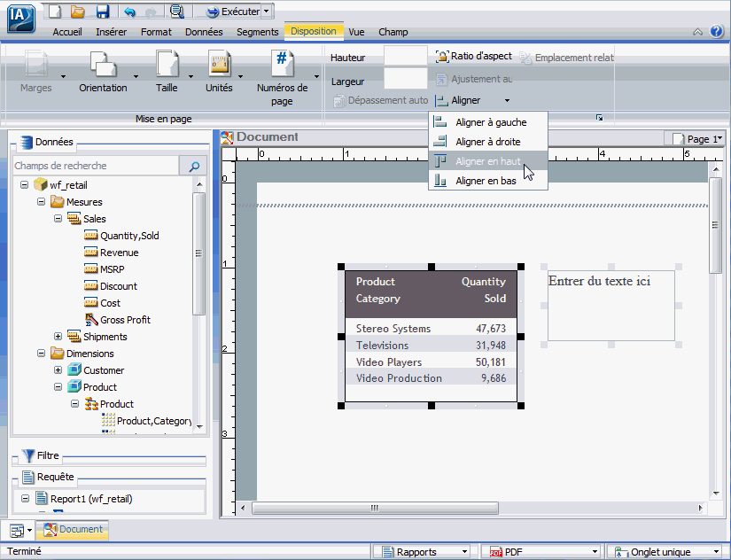Click the Orientation page icon
The width and height of the screenshot is (731, 560).
click(x=103, y=64)
